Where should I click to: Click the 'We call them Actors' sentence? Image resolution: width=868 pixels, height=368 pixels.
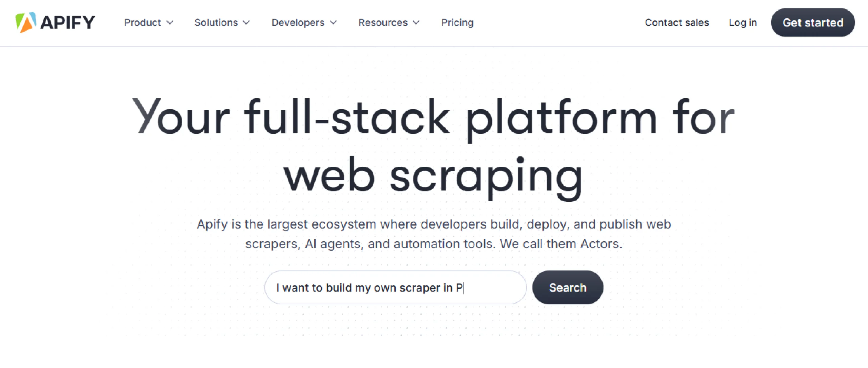(x=561, y=244)
